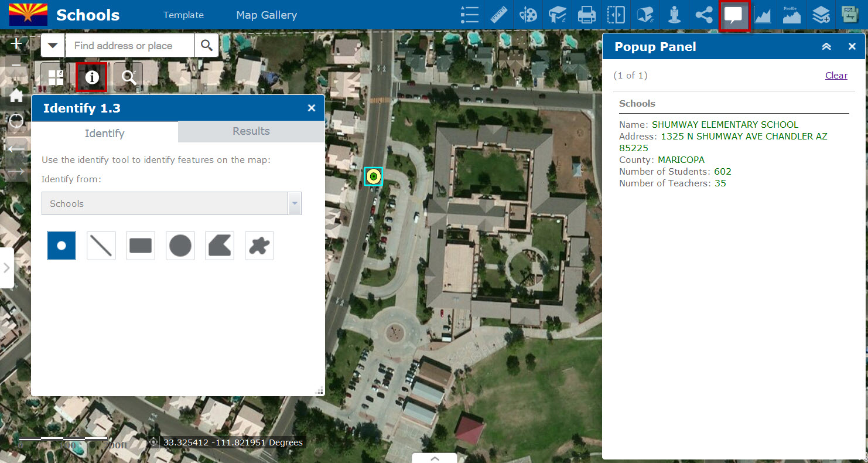The height and width of the screenshot is (463, 868).
Task: Open the Draw palette tool
Action: 528,14
